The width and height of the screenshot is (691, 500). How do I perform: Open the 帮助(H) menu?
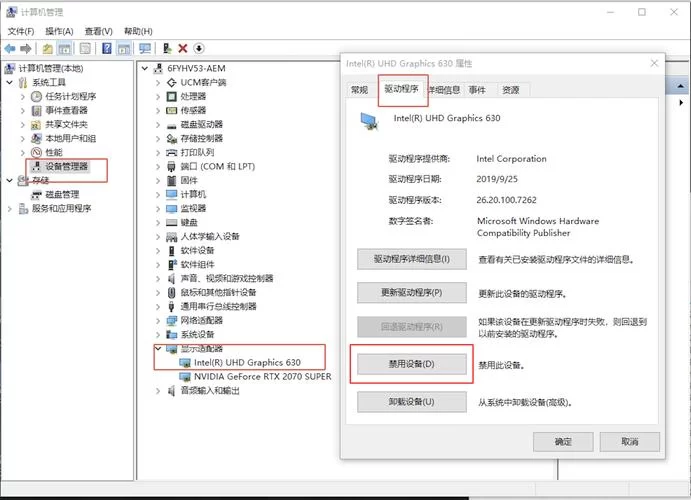tap(138, 31)
